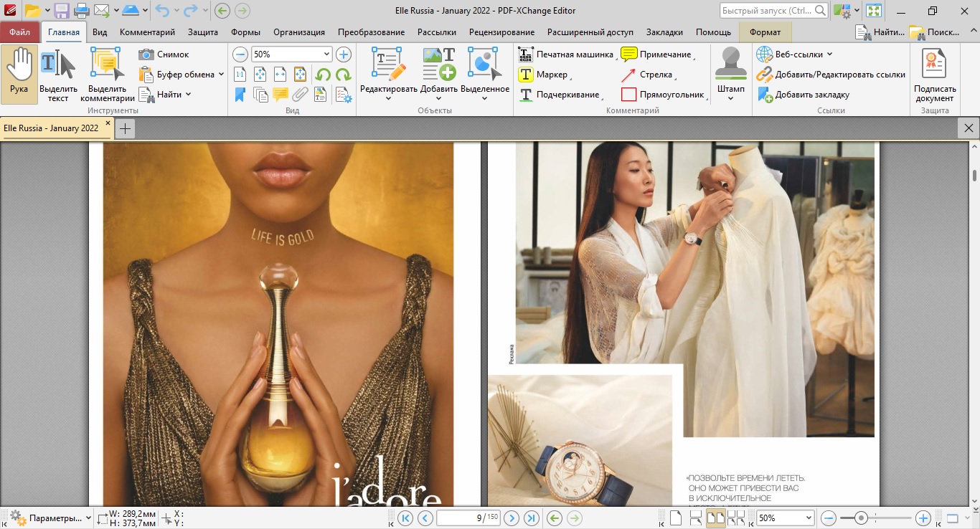Toggle full screen mode icon
The height and width of the screenshot is (529, 980).
874,11
